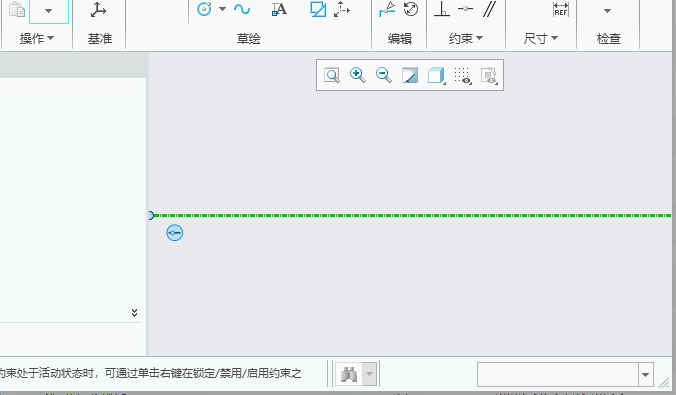Select the blue constraint symbol on canvas

(175, 233)
